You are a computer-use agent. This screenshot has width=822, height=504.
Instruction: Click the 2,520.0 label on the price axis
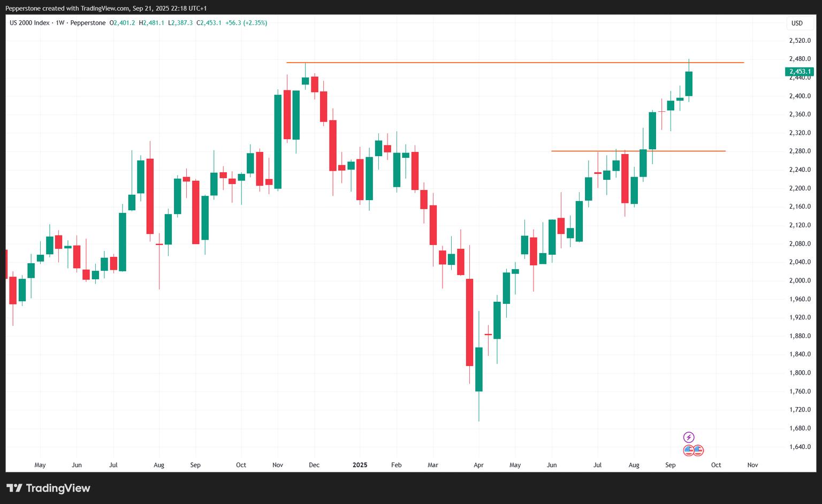[800, 41]
